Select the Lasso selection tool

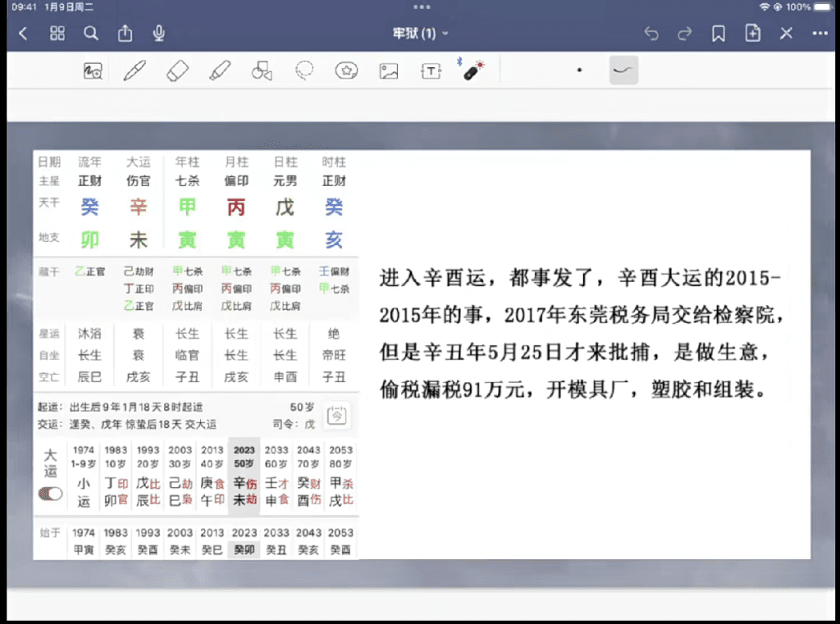(304, 71)
